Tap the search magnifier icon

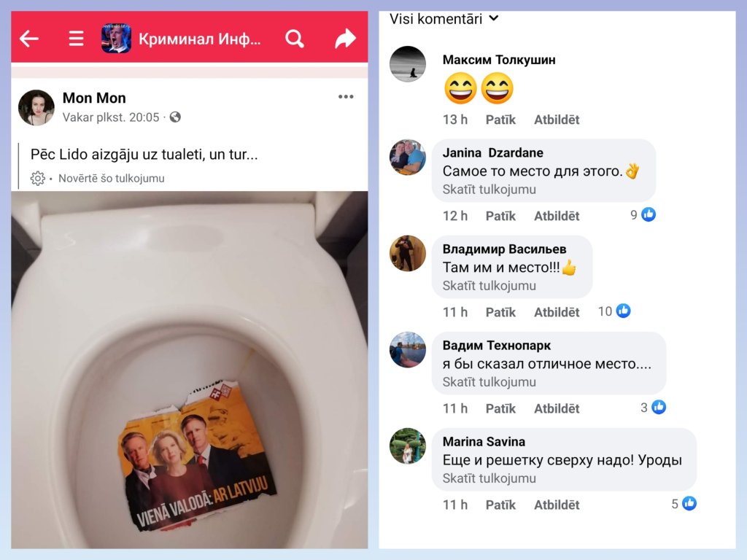pos(295,39)
